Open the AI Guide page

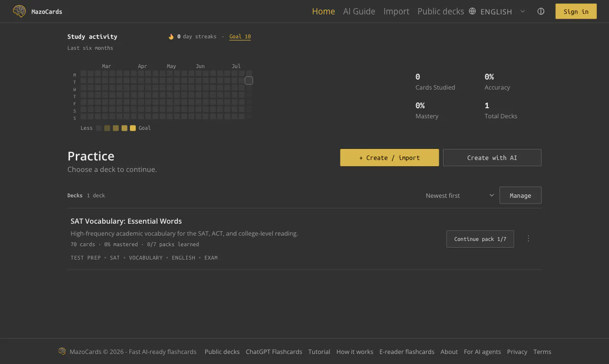pyautogui.click(x=359, y=11)
